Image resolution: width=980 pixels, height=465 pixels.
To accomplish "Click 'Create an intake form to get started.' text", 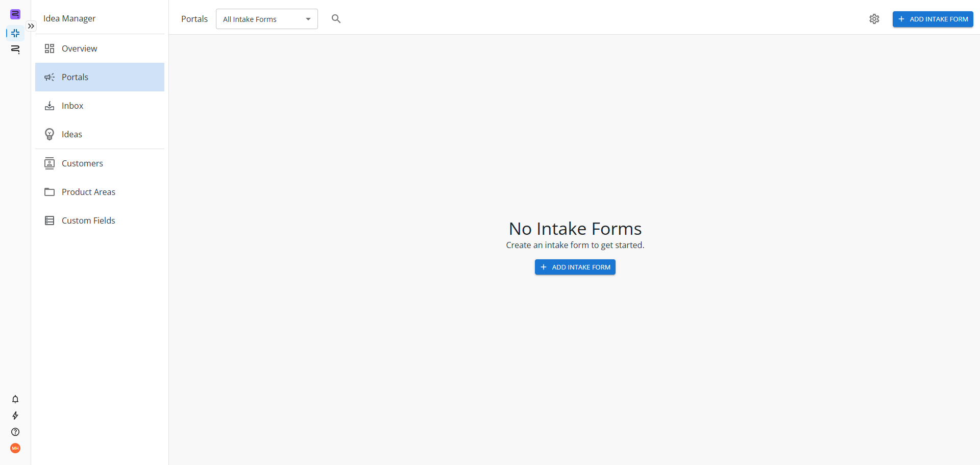I will (x=575, y=245).
